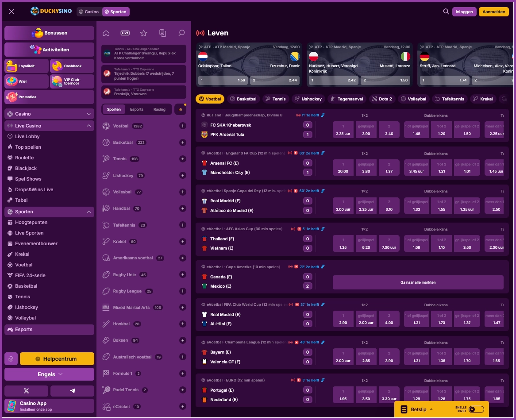Viewport: 516px width, 420px height.
Task: Open the Bonussen button
Action: (50, 33)
